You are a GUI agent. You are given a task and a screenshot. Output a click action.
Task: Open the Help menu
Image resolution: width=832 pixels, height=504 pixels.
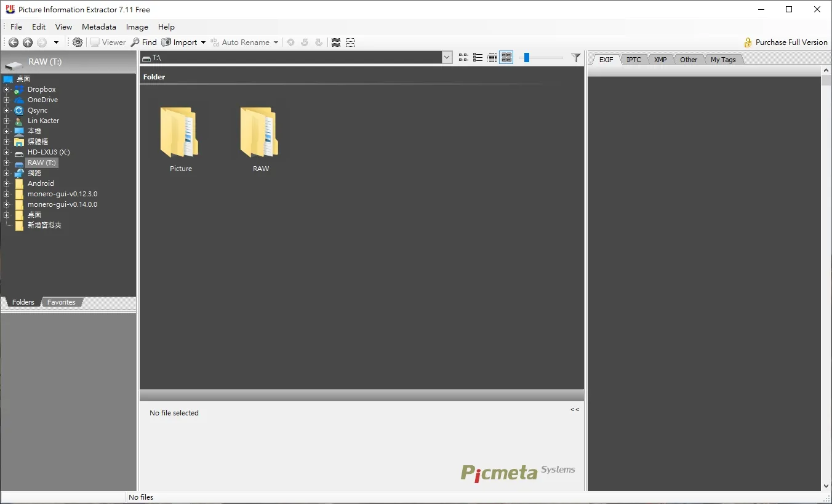[166, 27]
